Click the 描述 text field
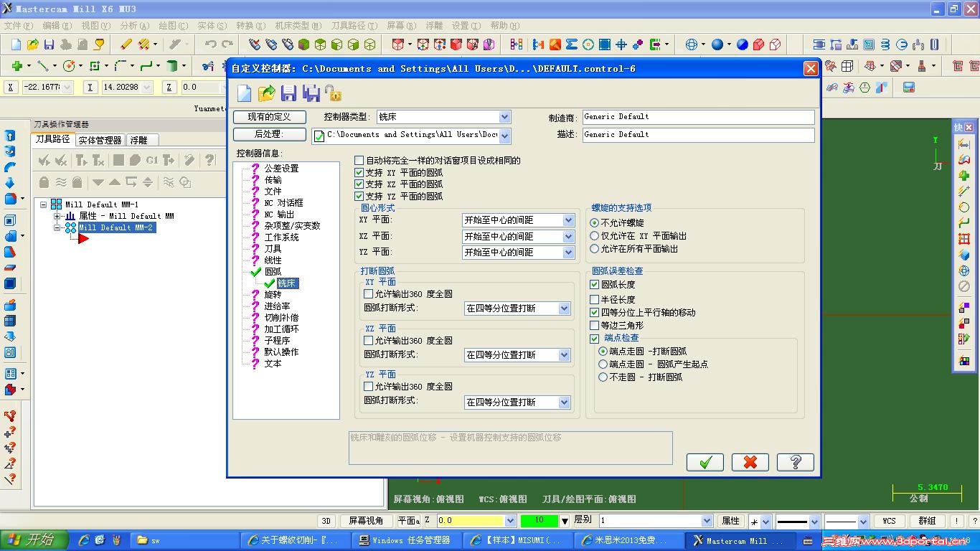The width and height of the screenshot is (980, 551). [x=698, y=135]
